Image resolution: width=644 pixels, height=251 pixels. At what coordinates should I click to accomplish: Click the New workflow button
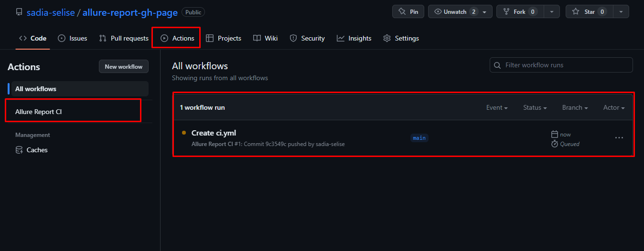[124, 66]
